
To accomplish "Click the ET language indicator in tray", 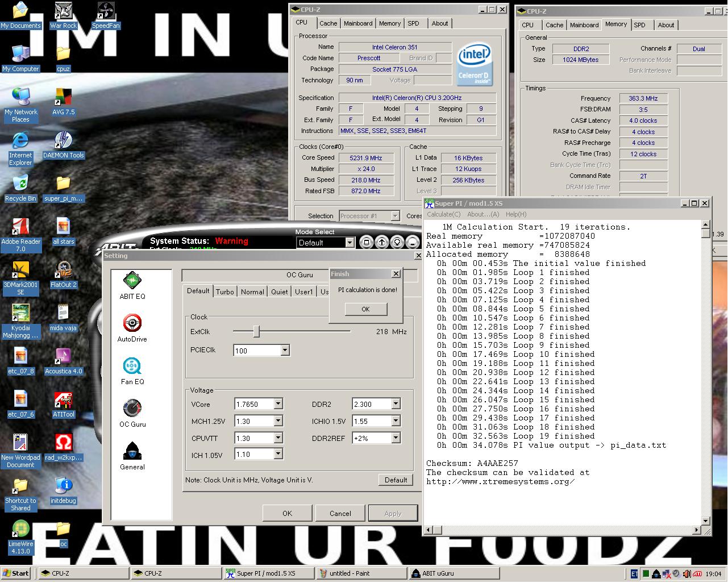I will click(634, 574).
